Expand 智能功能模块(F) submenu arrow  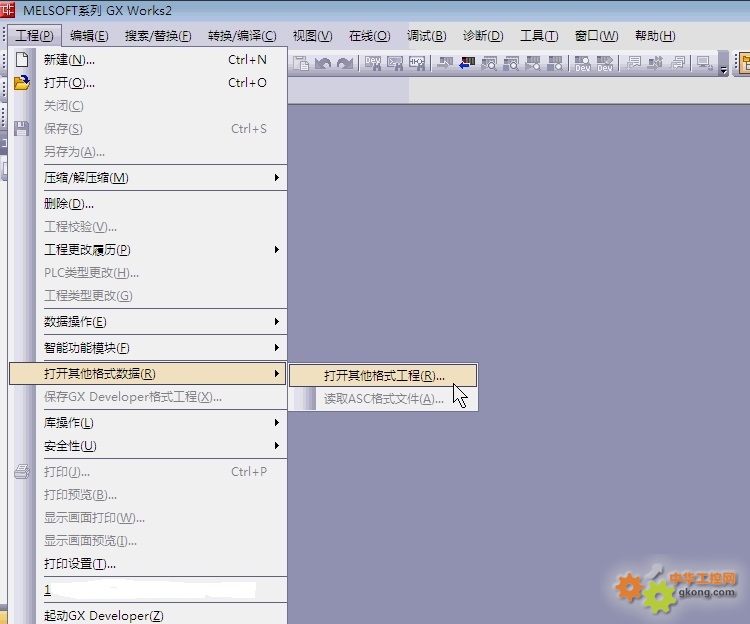276,348
